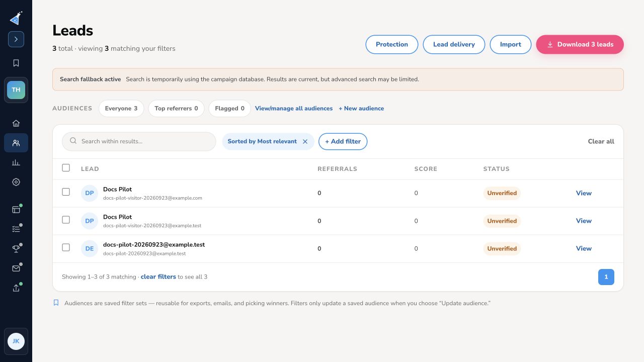The width and height of the screenshot is (644, 362).
Task: Click the Referrals column header
Action: [337, 169]
